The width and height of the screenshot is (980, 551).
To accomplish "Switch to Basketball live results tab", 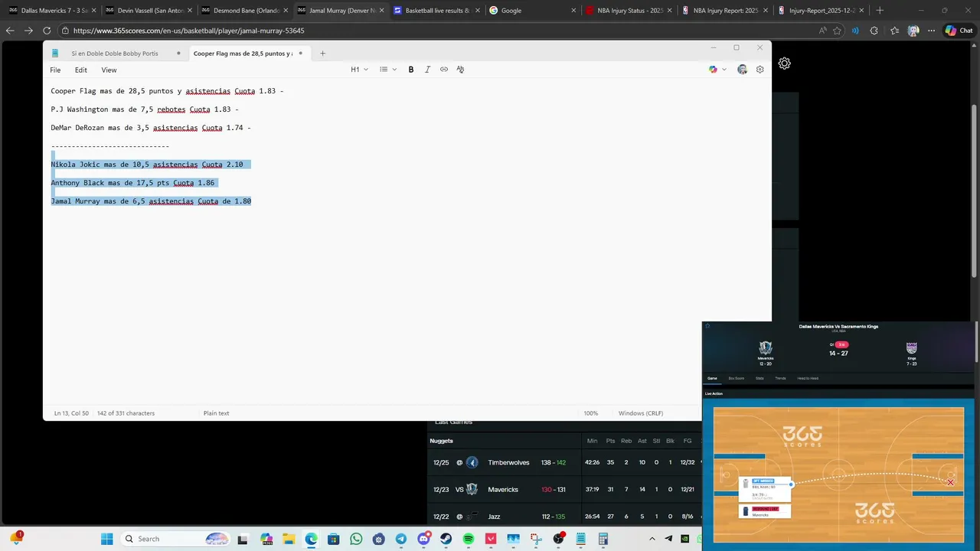I will point(436,11).
